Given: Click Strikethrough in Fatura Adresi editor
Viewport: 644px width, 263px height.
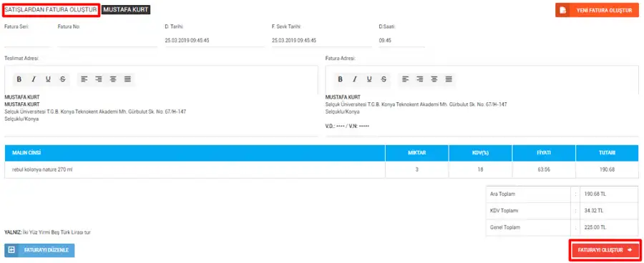Looking at the screenshot, I should (384, 79).
